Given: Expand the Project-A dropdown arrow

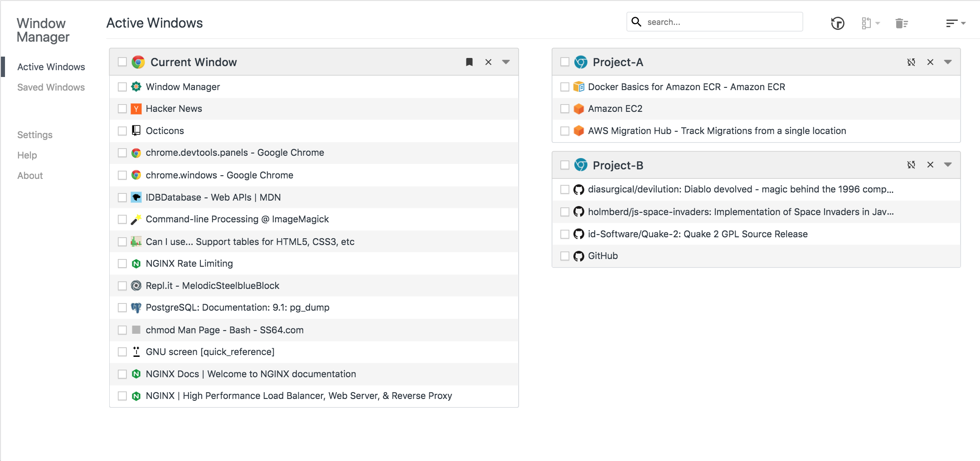Looking at the screenshot, I should click(x=948, y=62).
